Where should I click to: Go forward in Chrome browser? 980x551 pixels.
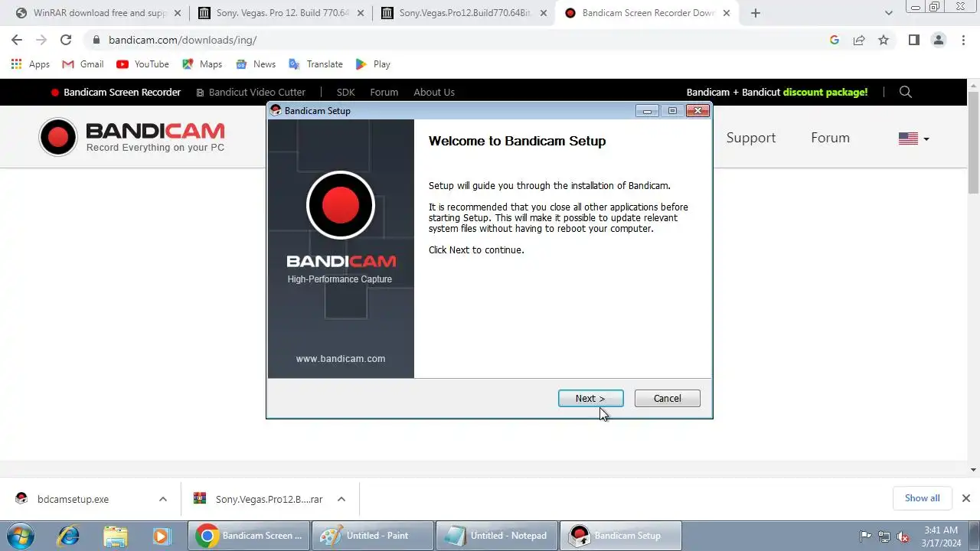click(41, 40)
